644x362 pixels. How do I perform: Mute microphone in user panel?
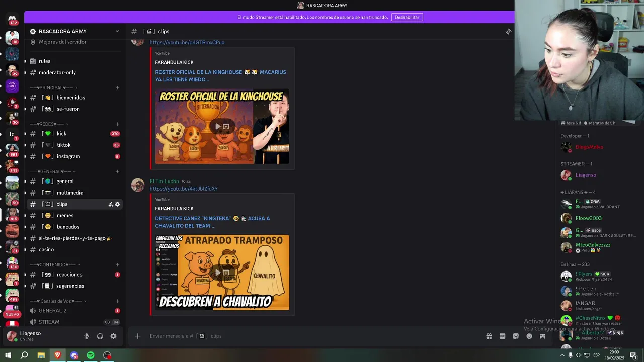tap(87, 336)
